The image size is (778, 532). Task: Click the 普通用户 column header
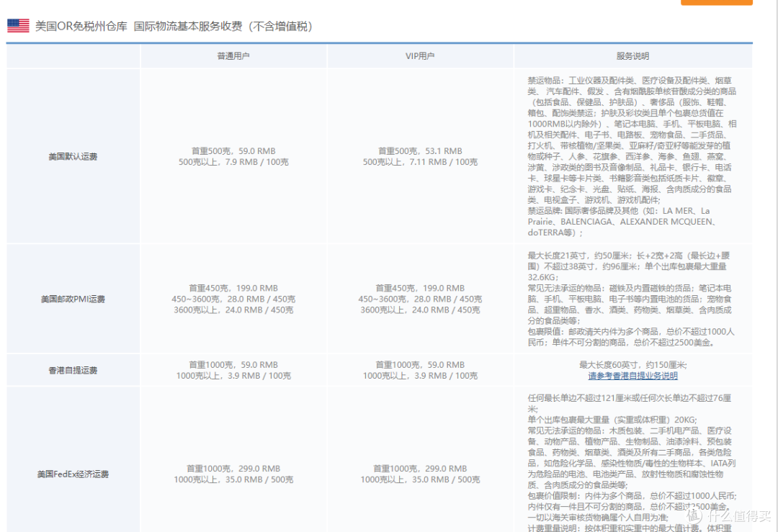click(x=233, y=56)
